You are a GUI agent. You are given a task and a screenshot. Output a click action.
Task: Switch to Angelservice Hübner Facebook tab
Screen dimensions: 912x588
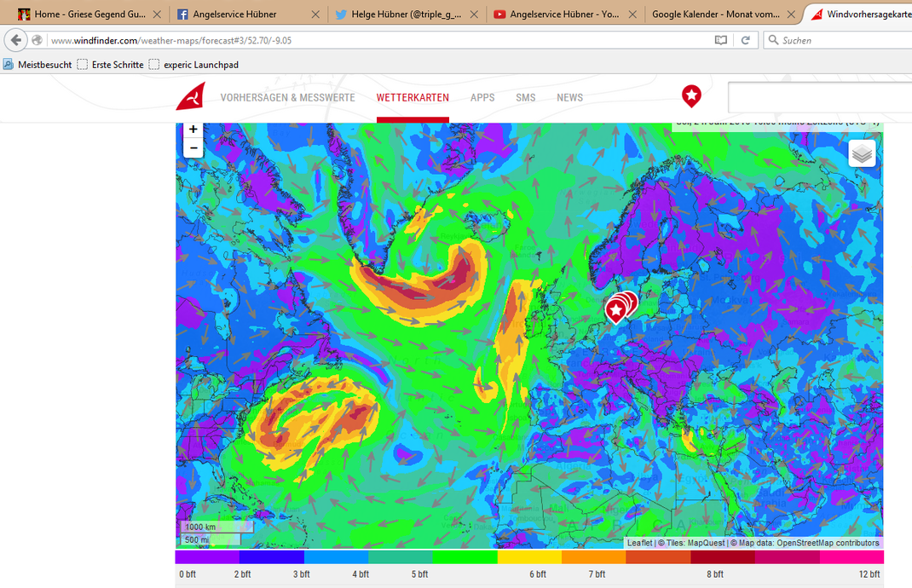[x=248, y=14]
